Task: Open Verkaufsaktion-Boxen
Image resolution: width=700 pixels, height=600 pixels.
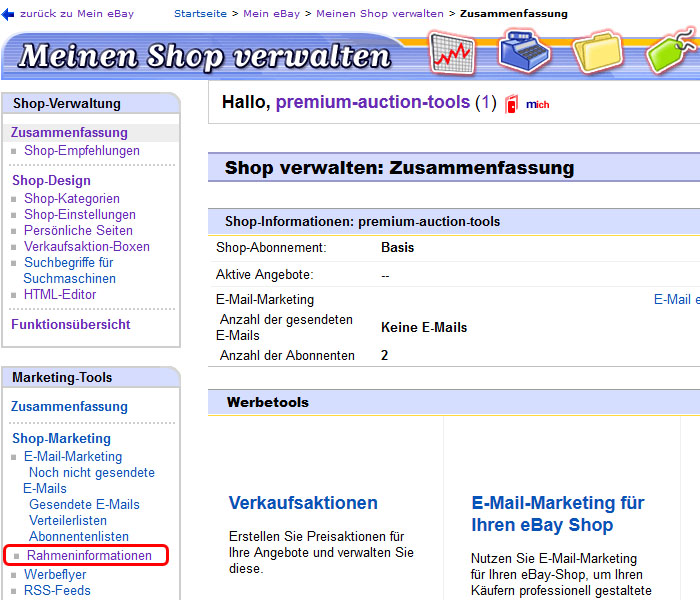Action: tap(87, 246)
